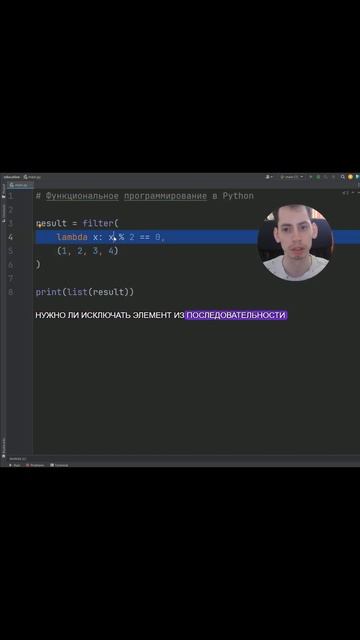Viewport: 360px width, 640px height.
Task: Click the tuple '(1, 2, 3, 4)'
Action: [87, 251]
